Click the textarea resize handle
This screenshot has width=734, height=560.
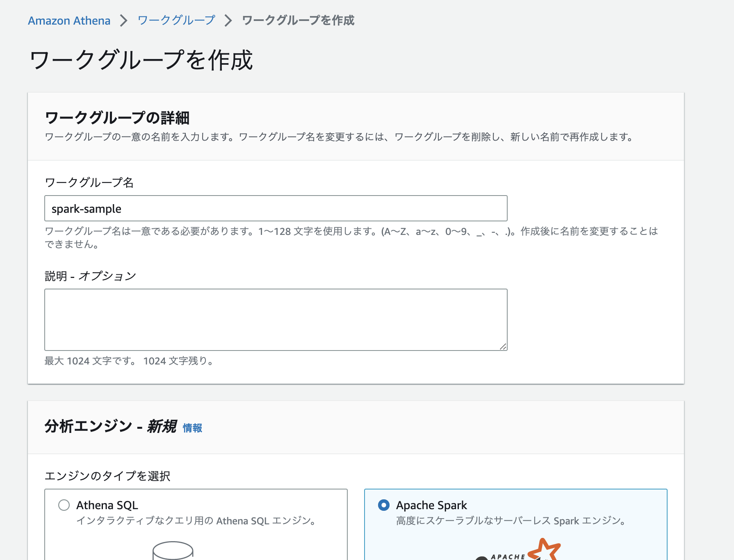click(504, 346)
